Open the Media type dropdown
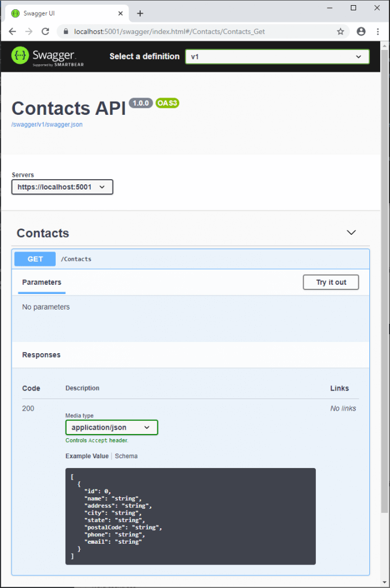Image resolution: width=390 pixels, height=588 pixels. (x=111, y=427)
